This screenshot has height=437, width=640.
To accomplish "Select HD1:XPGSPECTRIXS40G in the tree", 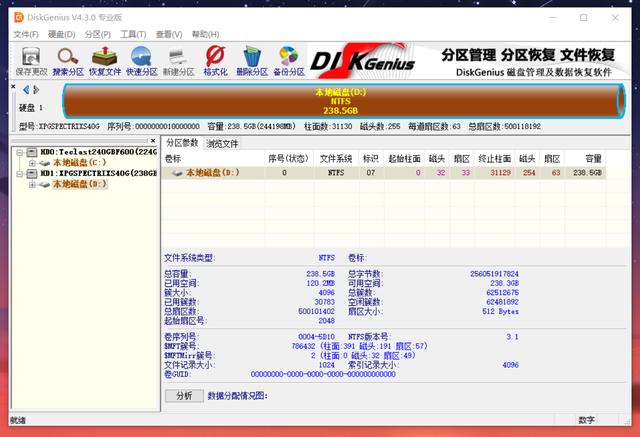I will (x=98, y=173).
